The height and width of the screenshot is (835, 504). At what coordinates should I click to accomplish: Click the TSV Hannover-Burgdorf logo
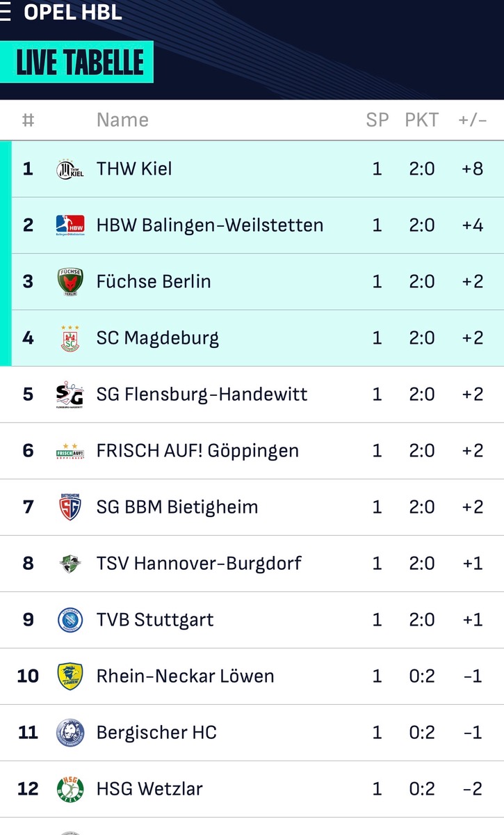[70, 564]
